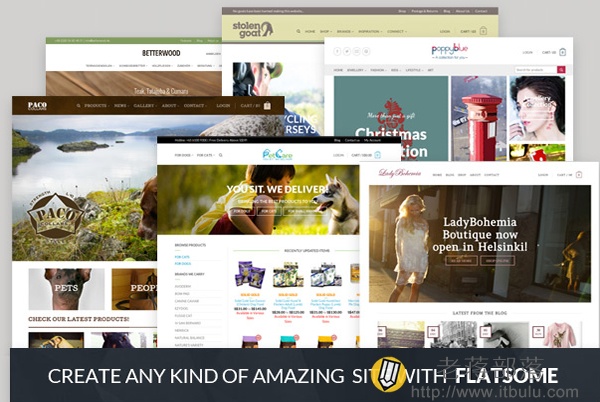The image size is (600, 402).
Task: Click the email icon on Poppyblue site
Action: point(356,51)
